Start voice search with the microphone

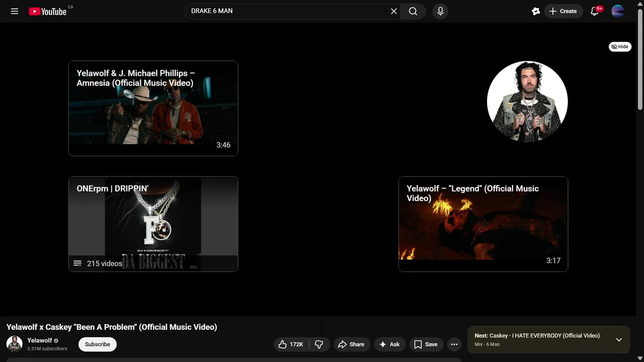[440, 11]
